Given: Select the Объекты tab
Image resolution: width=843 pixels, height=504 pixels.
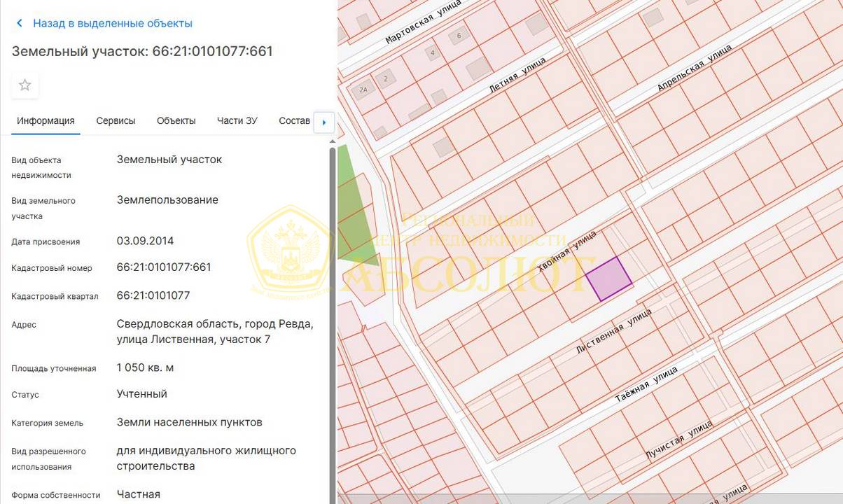Looking at the screenshot, I should (x=176, y=120).
